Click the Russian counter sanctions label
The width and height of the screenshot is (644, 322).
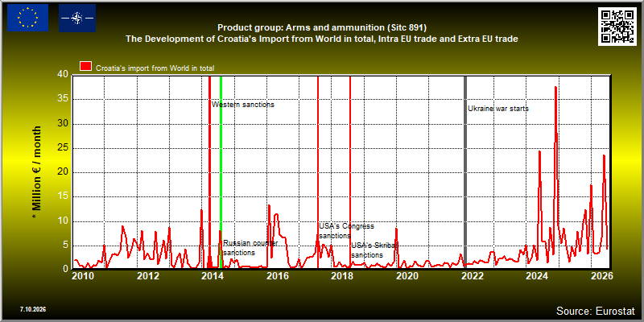[x=250, y=248]
